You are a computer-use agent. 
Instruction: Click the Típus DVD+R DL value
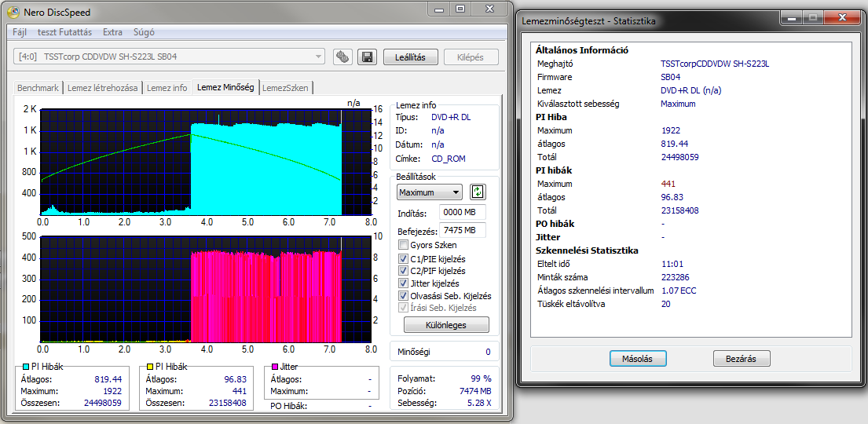point(451,117)
